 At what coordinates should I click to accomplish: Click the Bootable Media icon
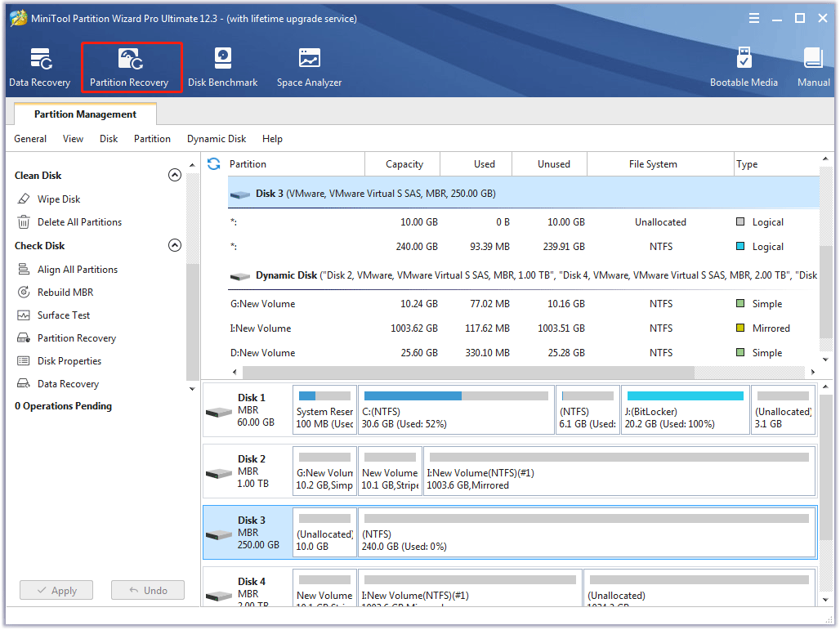(x=744, y=65)
